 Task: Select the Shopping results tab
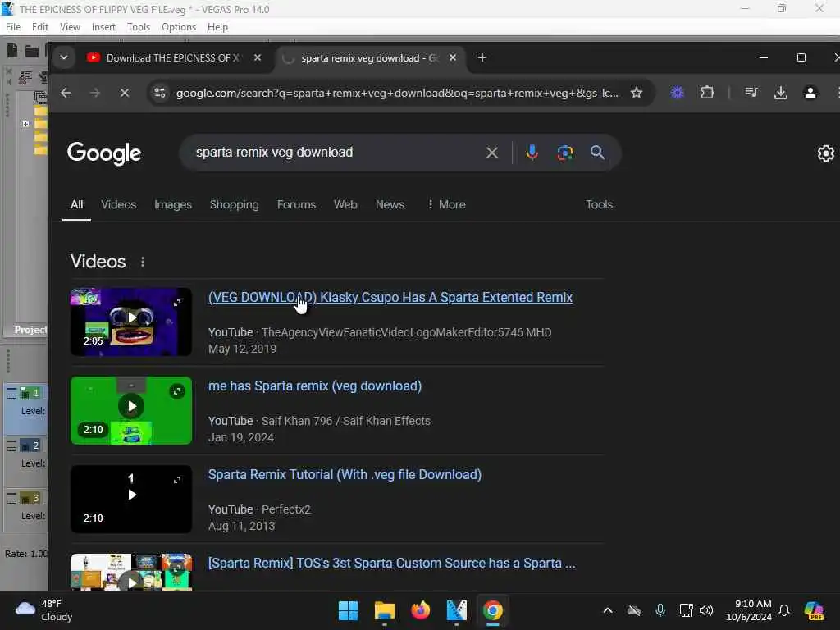point(234,204)
